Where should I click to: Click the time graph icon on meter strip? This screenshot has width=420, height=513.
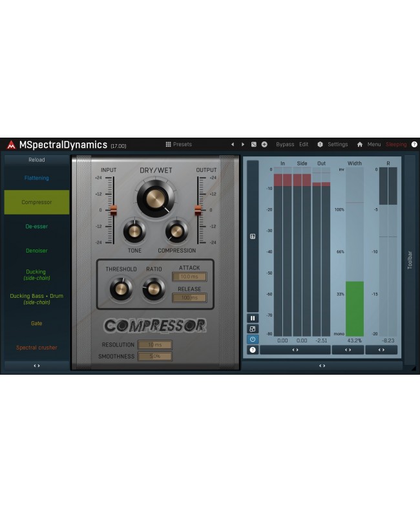253,236
